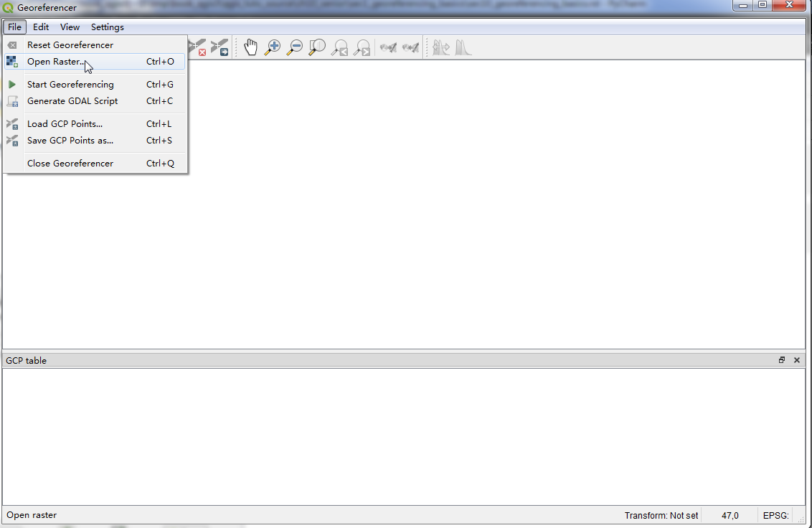
Task: Select Save GCP Points as... entry
Action: click(x=95, y=141)
